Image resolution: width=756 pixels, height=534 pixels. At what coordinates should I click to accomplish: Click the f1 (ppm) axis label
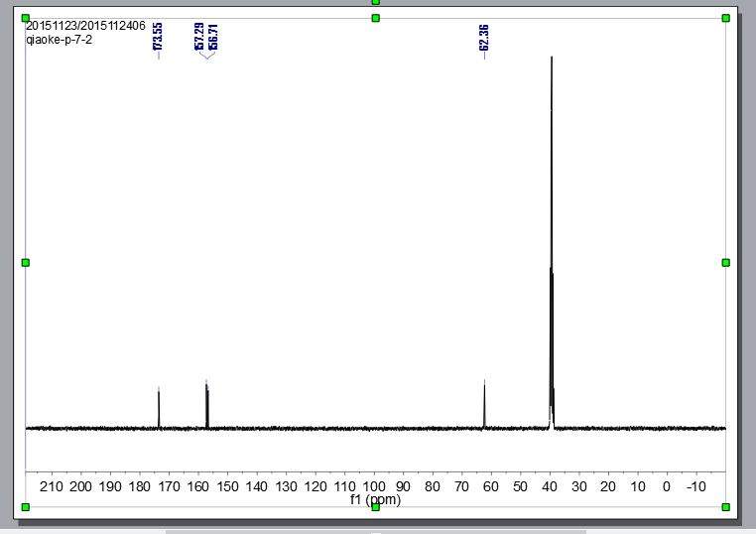(x=376, y=499)
